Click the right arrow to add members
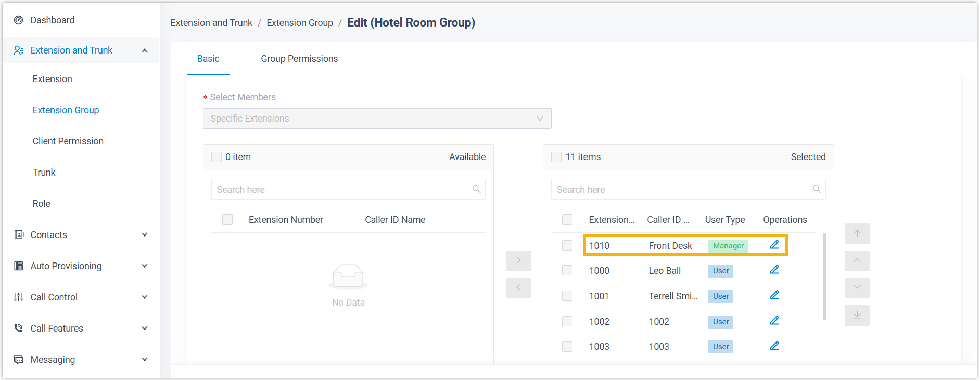Image resolution: width=980 pixels, height=381 pixels. pyautogui.click(x=518, y=260)
